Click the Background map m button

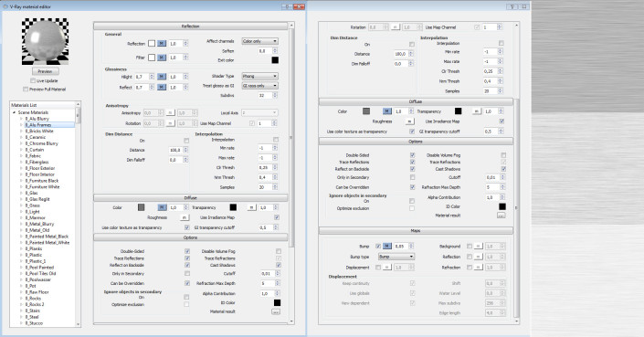point(478,246)
